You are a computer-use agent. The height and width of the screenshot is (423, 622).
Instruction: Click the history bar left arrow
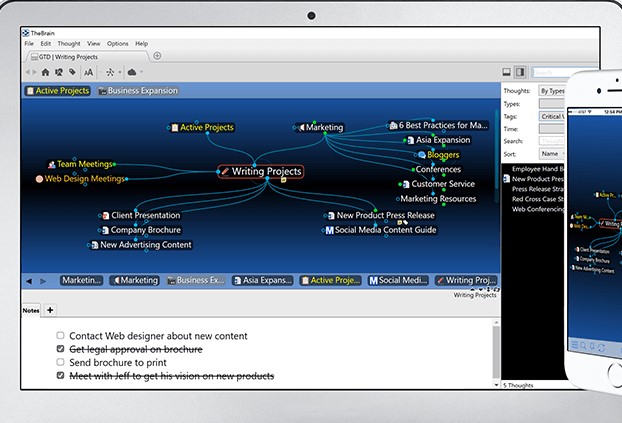coord(29,281)
